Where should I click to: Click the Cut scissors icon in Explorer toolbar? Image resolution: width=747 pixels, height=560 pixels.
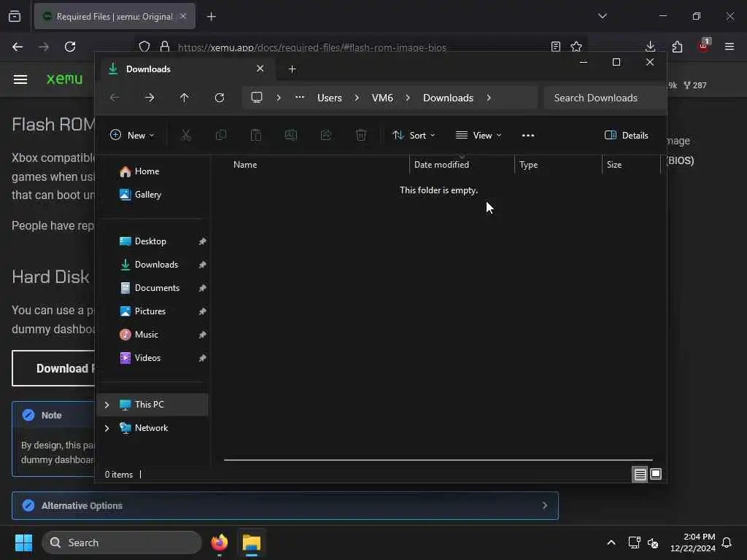click(x=186, y=135)
